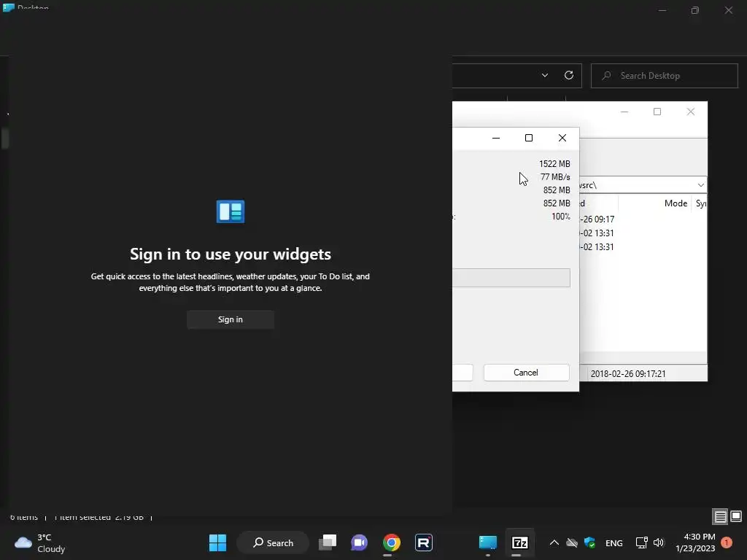Expand the File Explorer address history dropdown

(545, 75)
